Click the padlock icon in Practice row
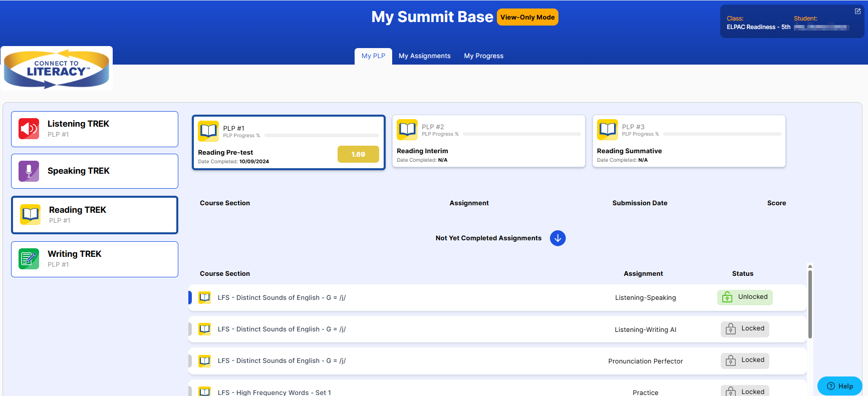868x396 pixels. click(731, 391)
